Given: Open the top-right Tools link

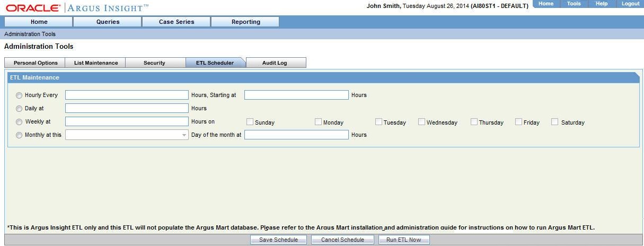Looking at the screenshot, I should (574, 4).
